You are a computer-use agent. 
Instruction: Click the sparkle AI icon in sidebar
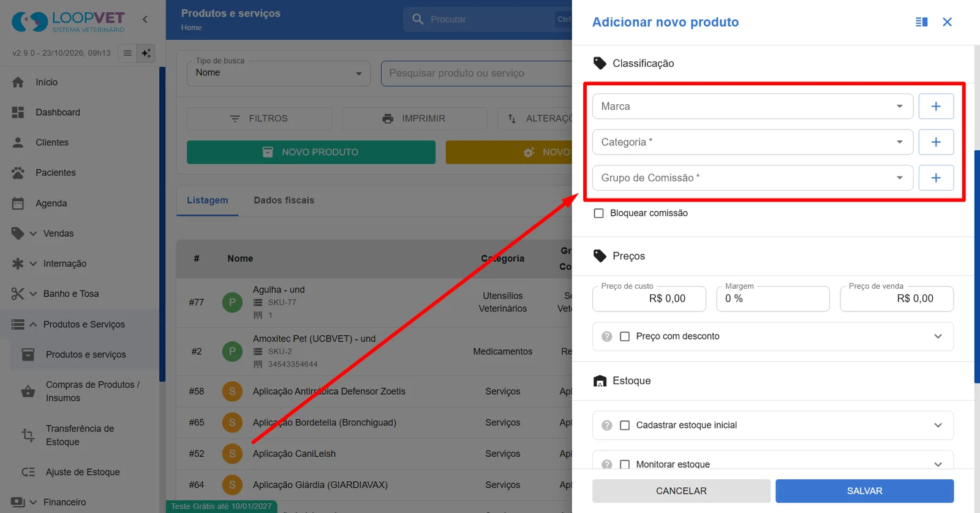point(146,53)
